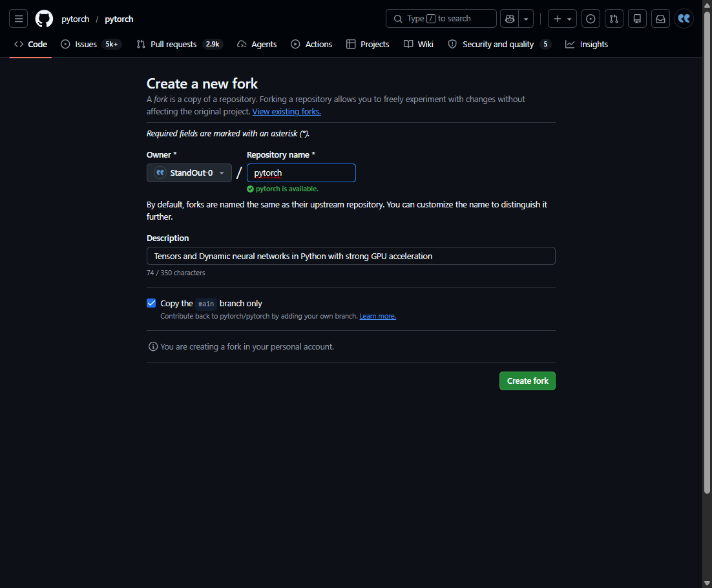
Task: Follow the View existing forks link
Action: coord(286,112)
